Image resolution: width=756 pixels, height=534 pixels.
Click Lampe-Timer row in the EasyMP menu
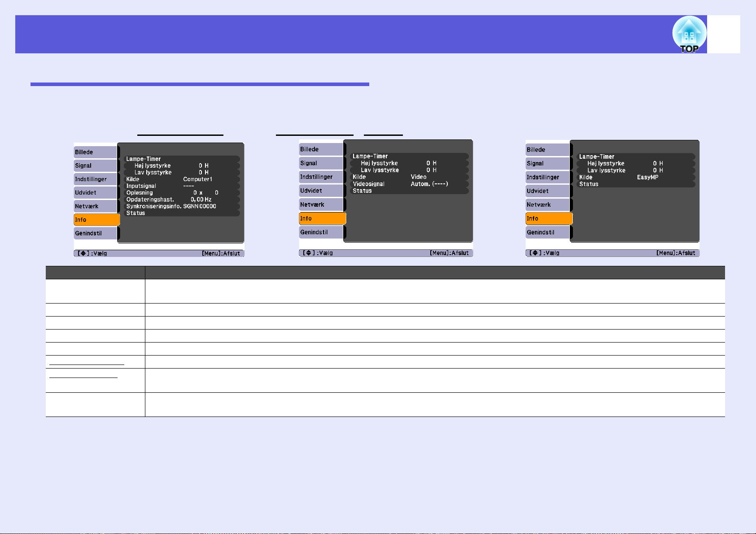636,156
